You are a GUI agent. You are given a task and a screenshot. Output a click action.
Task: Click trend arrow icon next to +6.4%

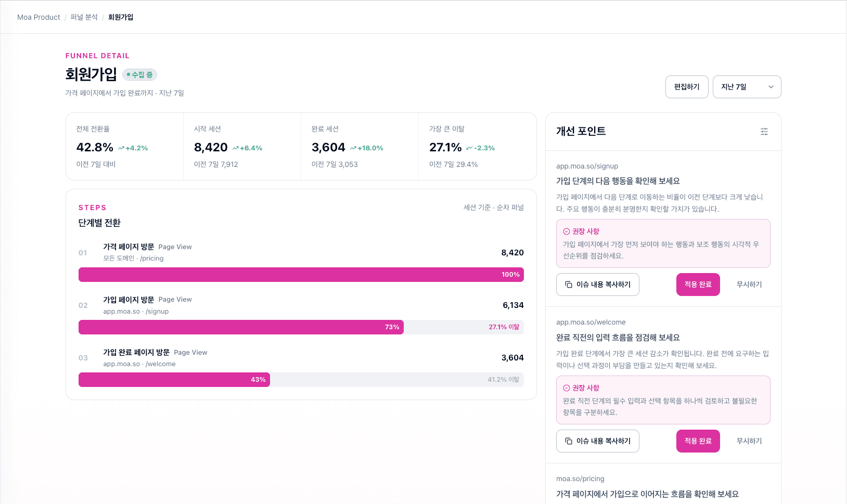pos(235,148)
